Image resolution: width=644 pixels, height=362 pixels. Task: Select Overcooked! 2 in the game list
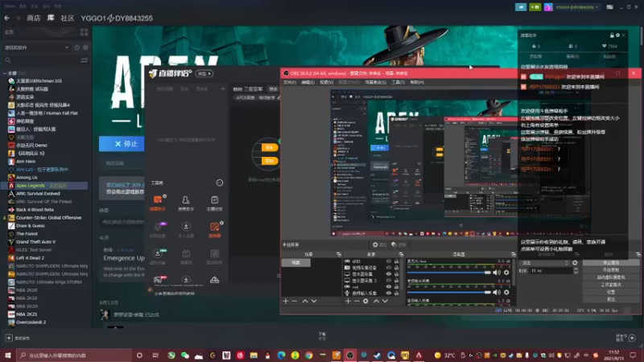pyautogui.click(x=31, y=323)
